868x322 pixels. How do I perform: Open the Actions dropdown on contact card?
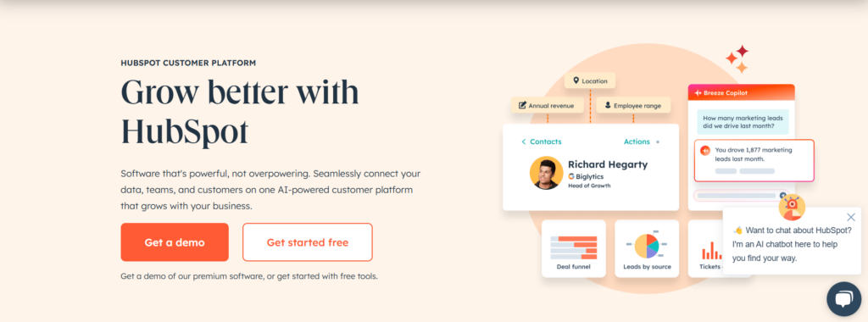[637, 142]
